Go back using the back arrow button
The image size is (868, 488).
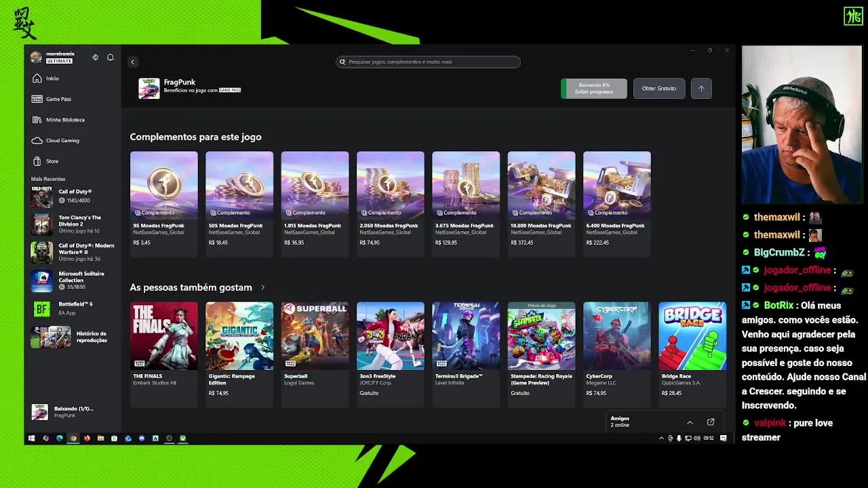tap(133, 62)
